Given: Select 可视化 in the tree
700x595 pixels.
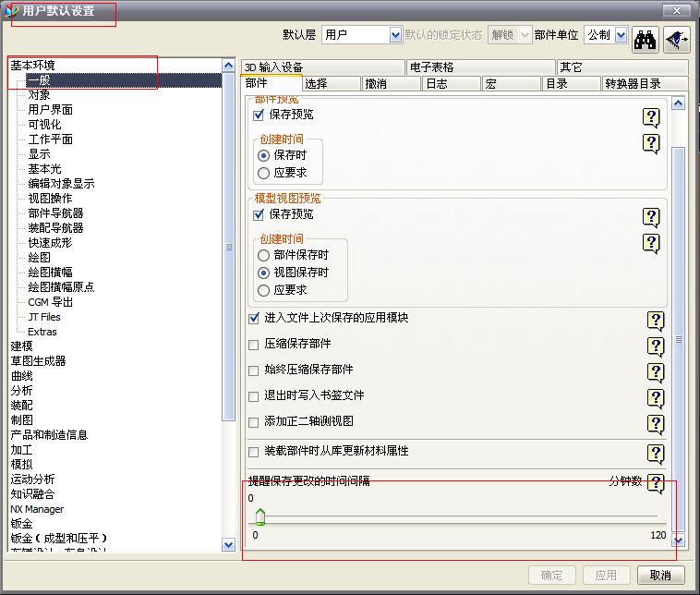Looking at the screenshot, I should coord(44,125).
